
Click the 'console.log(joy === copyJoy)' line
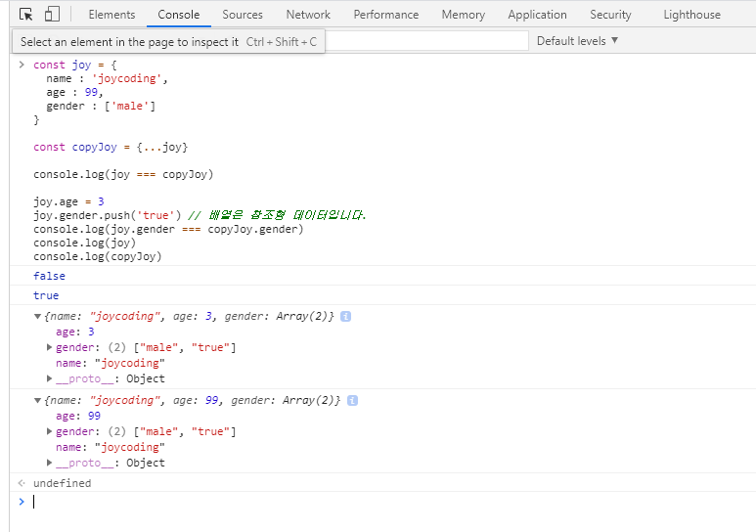(123, 174)
